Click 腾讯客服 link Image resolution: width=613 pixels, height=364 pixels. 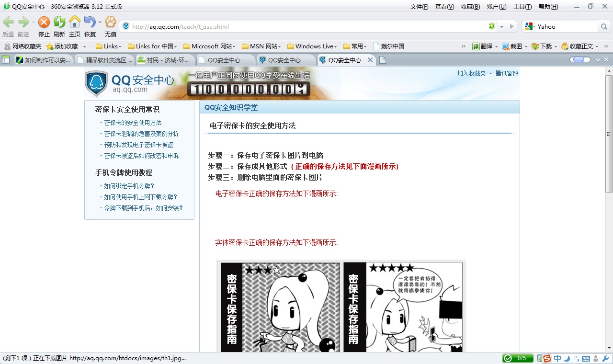click(x=507, y=73)
